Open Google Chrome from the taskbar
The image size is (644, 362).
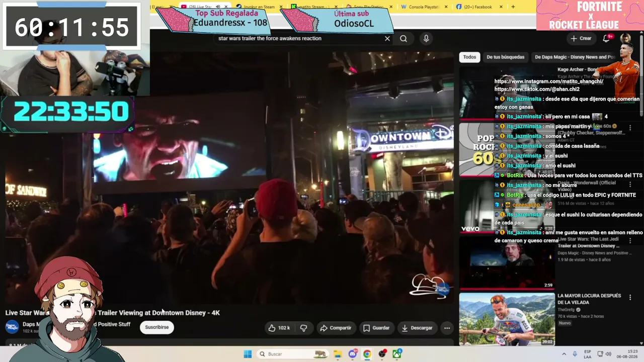tap(367, 354)
